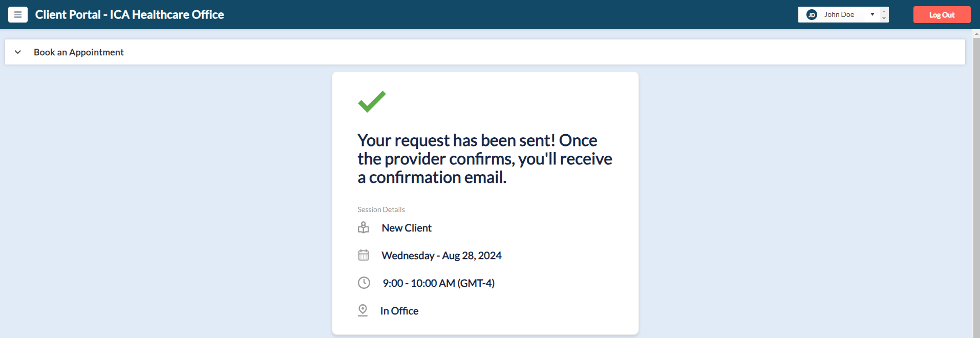The image size is (980, 338).
Task: Click the user dropdown arrow
Action: (x=872, y=14)
